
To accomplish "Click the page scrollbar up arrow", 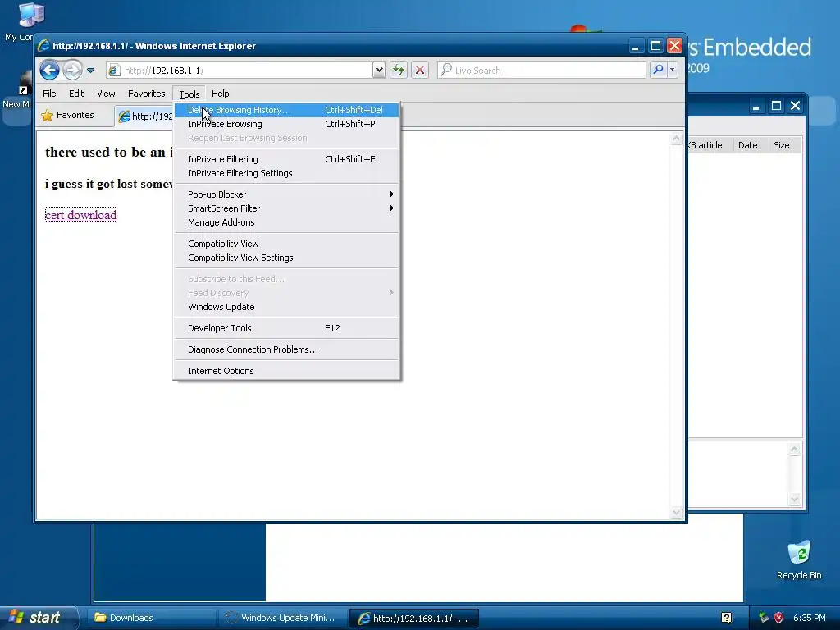I will [676, 139].
